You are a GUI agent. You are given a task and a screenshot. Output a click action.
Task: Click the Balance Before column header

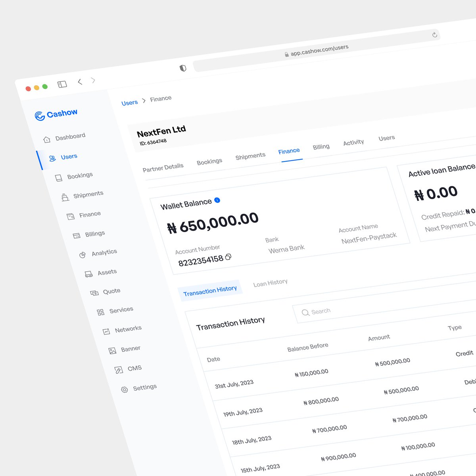click(308, 347)
